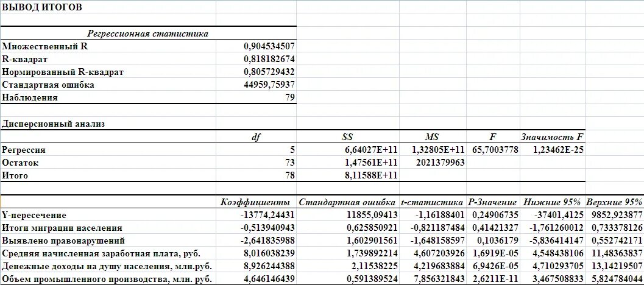Click the coefficient 8,016038239
This screenshot has width=644, height=285.
click(x=269, y=253)
